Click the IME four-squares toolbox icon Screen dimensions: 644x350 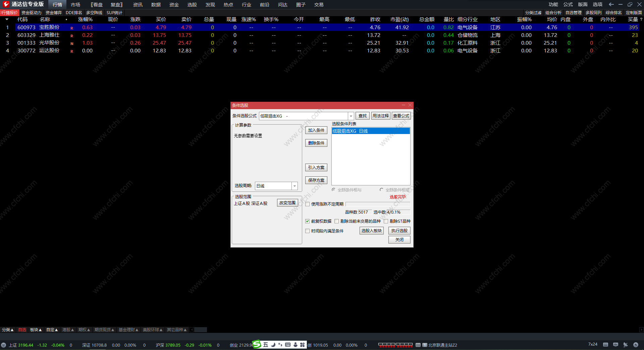pyautogui.click(x=303, y=345)
